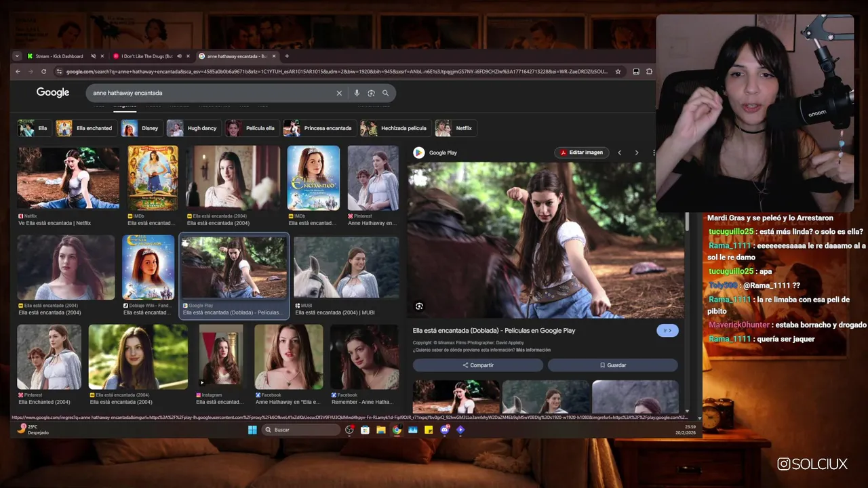Click the Guardar save button
The width and height of the screenshot is (868, 488).
point(613,365)
